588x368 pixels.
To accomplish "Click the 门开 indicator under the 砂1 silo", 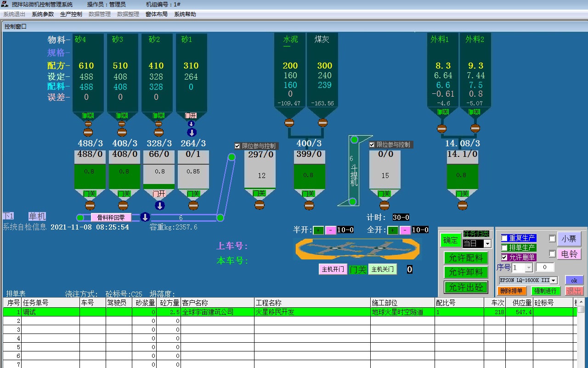I will [191, 115].
